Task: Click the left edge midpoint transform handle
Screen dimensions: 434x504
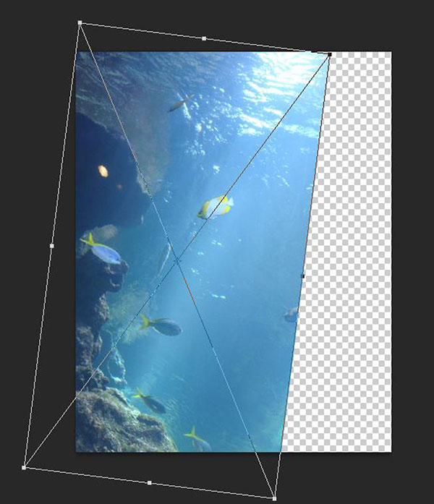Action: 52,246
